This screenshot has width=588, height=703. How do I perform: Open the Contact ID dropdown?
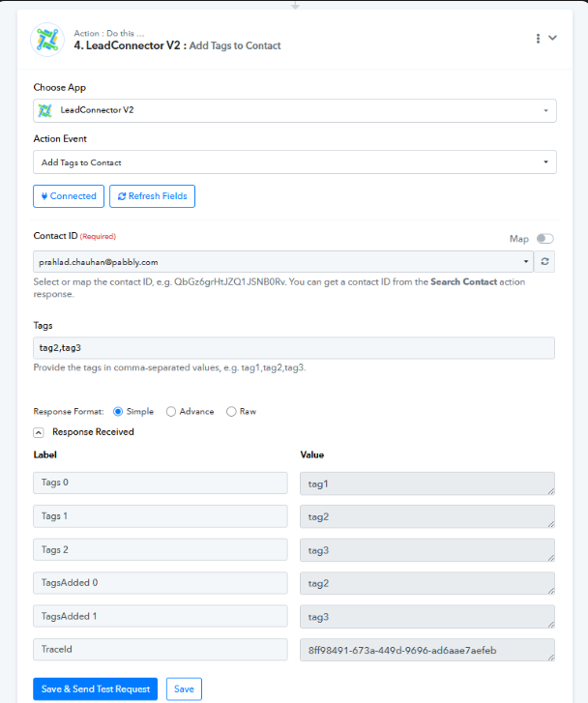[x=282, y=262]
